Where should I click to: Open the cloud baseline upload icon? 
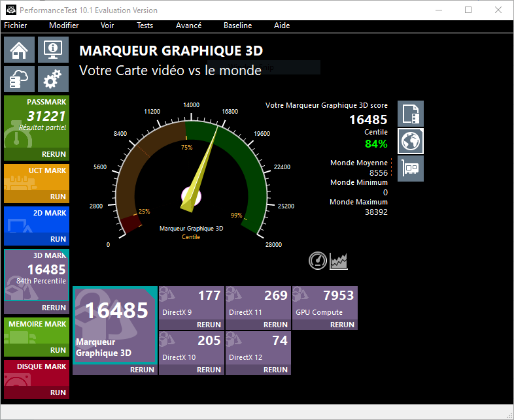20,79
